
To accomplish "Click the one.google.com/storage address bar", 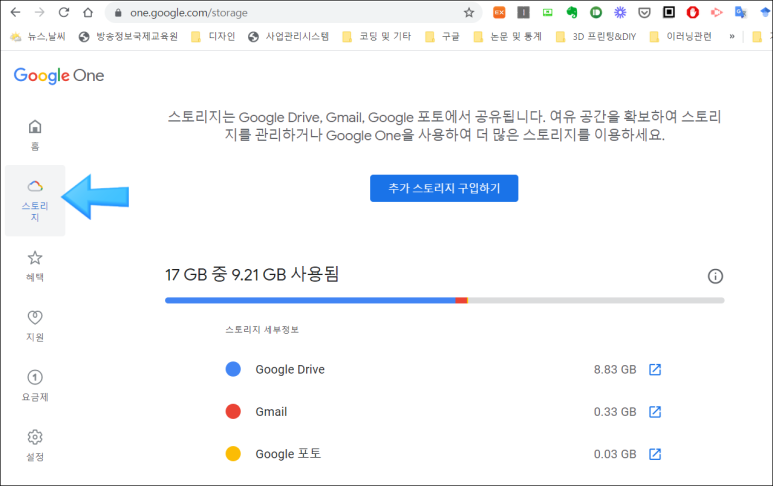I will coord(293,13).
